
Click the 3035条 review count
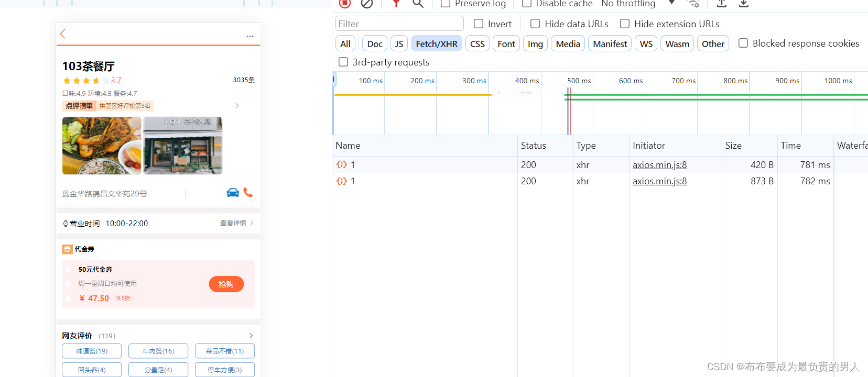click(x=244, y=80)
